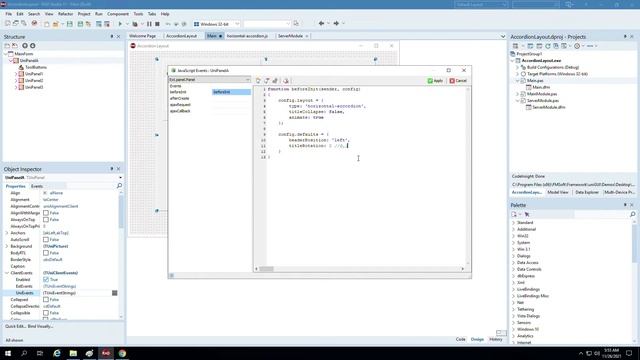Click the search icon in Palette panel

(632, 214)
